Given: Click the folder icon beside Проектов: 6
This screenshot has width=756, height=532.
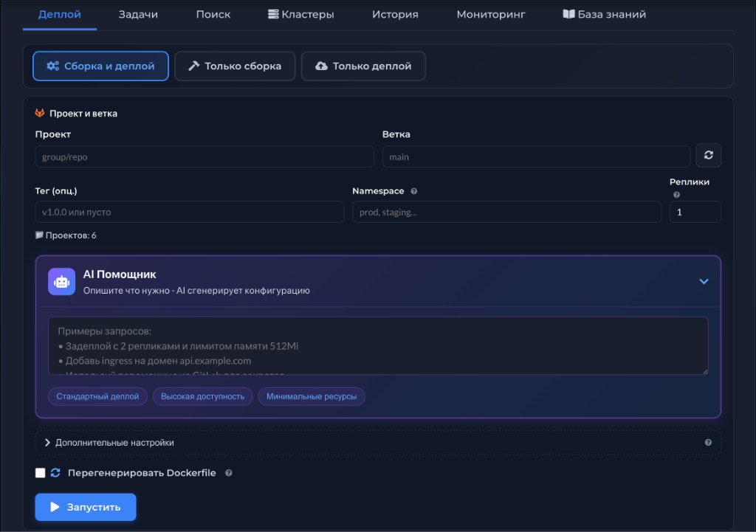Looking at the screenshot, I should click(x=39, y=235).
